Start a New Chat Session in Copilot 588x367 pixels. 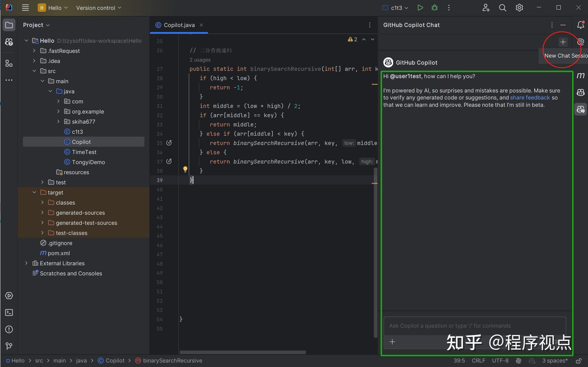(562, 42)
